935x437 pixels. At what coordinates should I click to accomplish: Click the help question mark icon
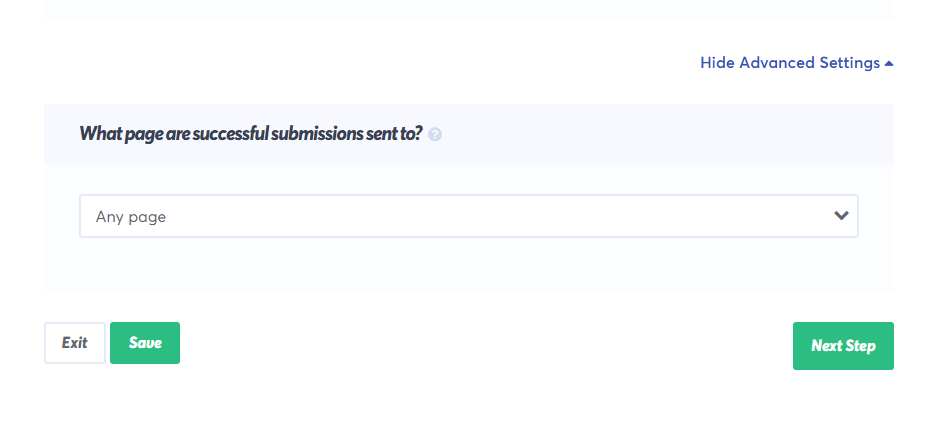point(435,135)
